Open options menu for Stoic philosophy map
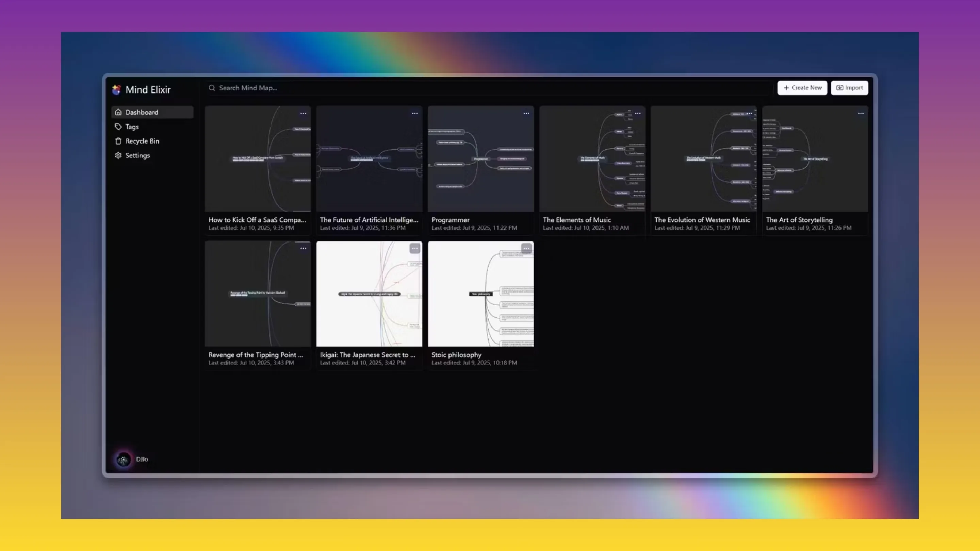This screenshot has width=980, height=551. point(526,248)
